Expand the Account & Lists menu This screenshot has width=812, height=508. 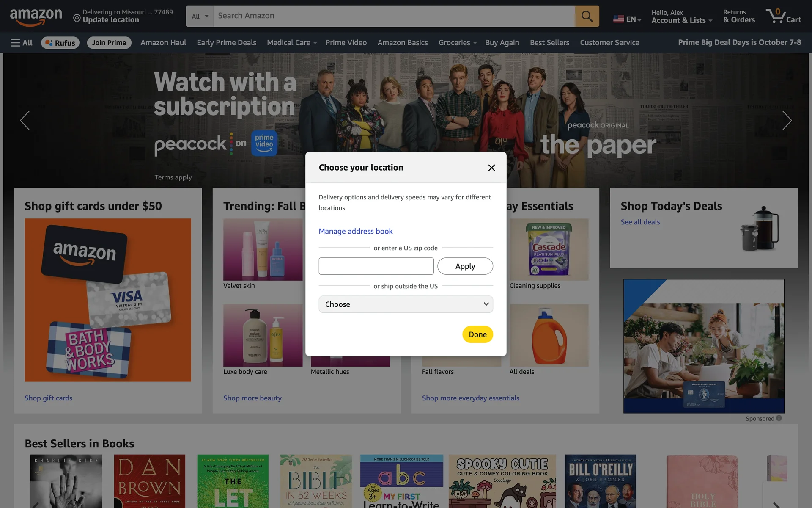(682, 17)
